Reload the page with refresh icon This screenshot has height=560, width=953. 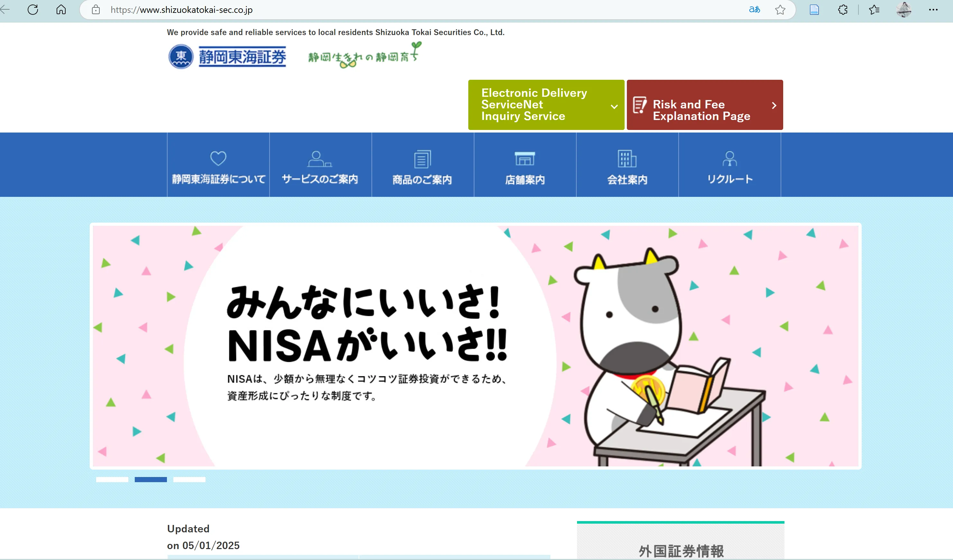(33, 9)
